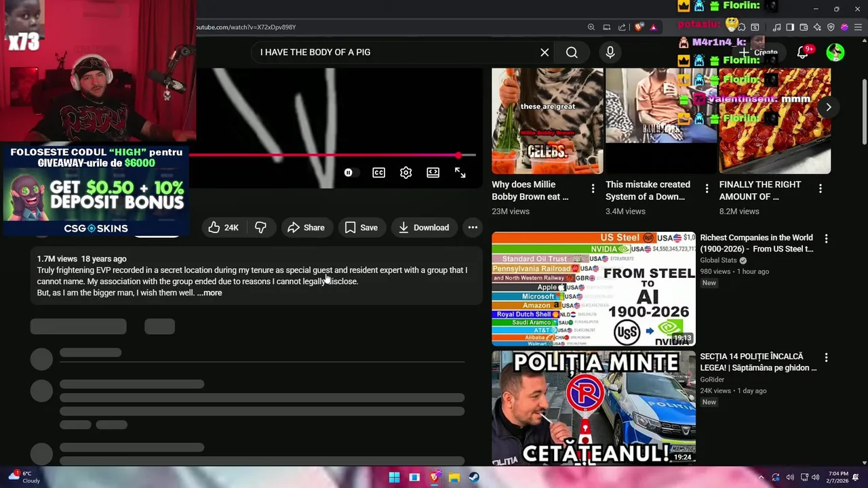Viewport: 868px width, 488px height.
Task: Click the zoom icon in the address bar
Action: coord(591,27)
